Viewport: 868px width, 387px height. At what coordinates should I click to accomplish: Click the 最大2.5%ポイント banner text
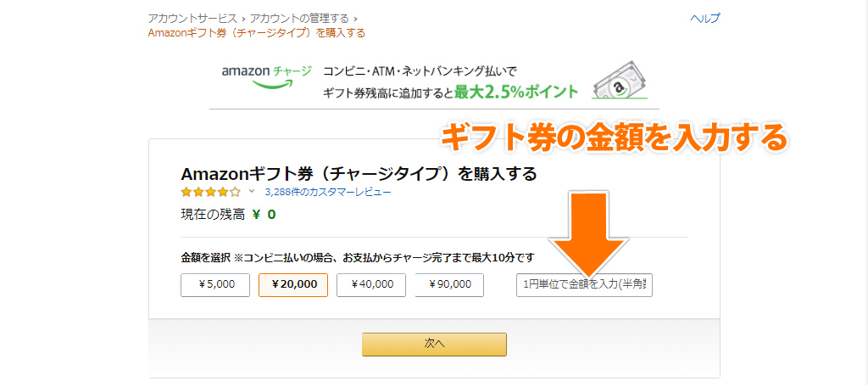[x=515, y=91]
